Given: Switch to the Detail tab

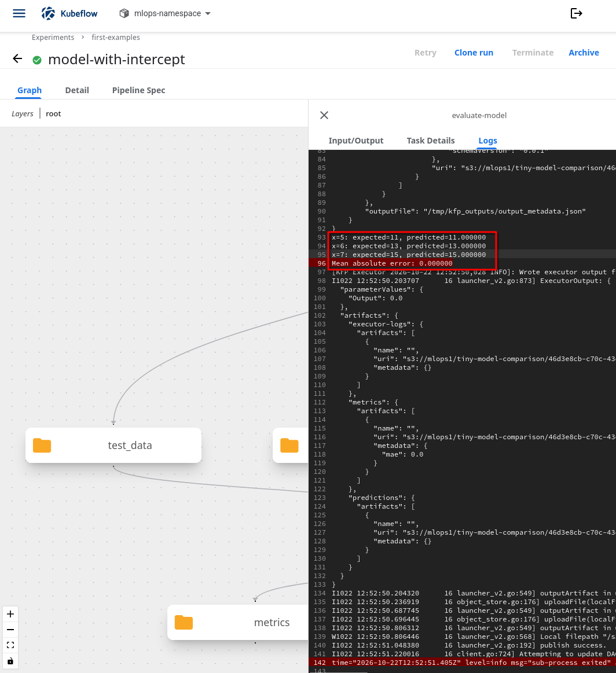Looking at the screenshot, I should [77, 90].
